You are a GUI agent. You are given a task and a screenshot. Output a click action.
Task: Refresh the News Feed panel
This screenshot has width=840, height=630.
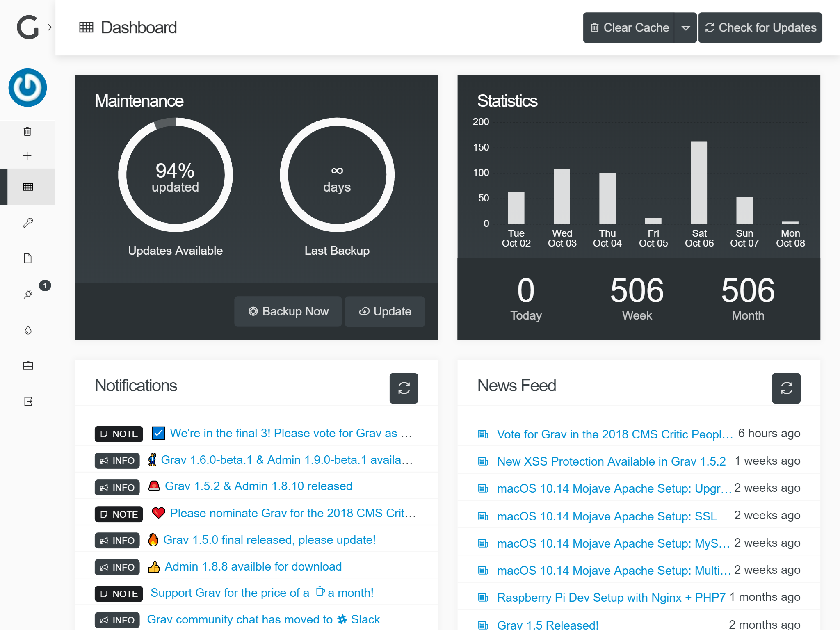click(786, 388)
